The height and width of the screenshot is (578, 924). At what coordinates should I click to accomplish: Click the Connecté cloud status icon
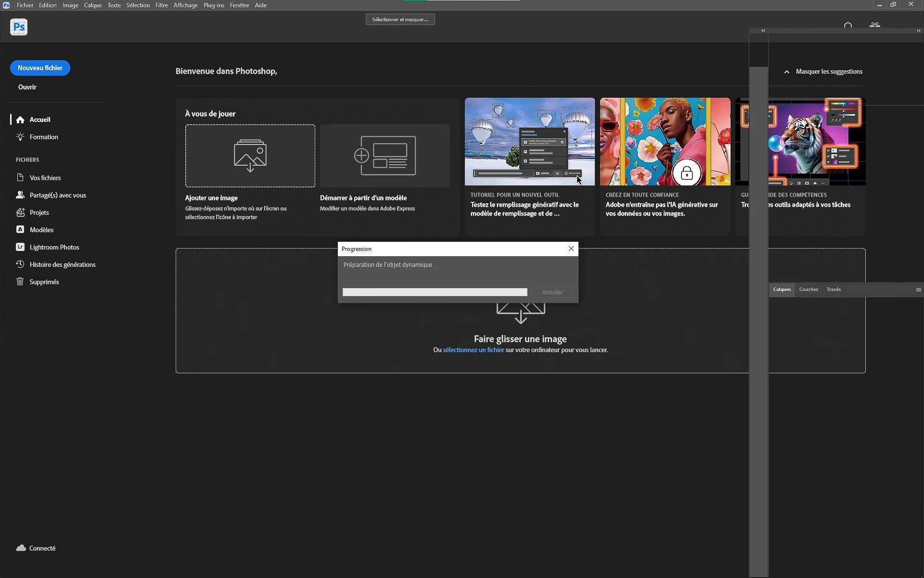[21, 548]
